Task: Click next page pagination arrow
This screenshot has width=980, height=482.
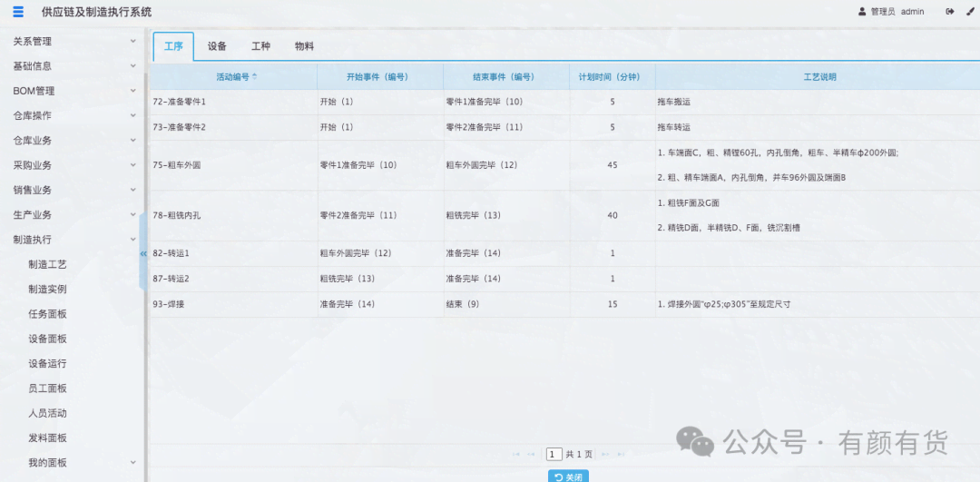Action: click(x=606, y=454)
